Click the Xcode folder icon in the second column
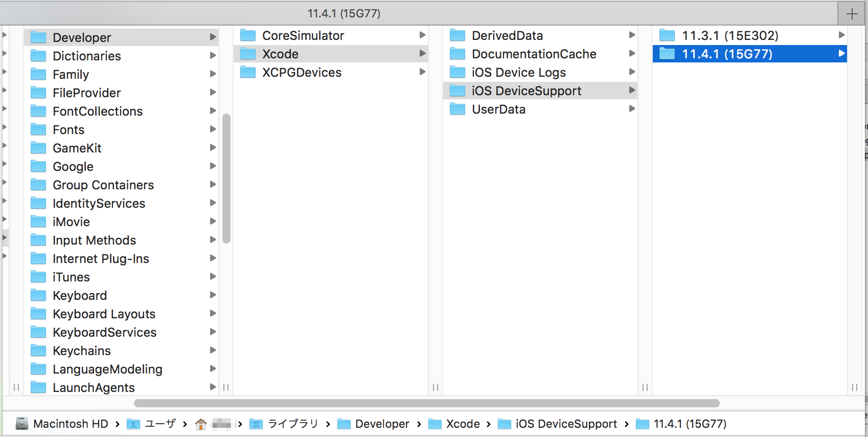 (248, 54)
